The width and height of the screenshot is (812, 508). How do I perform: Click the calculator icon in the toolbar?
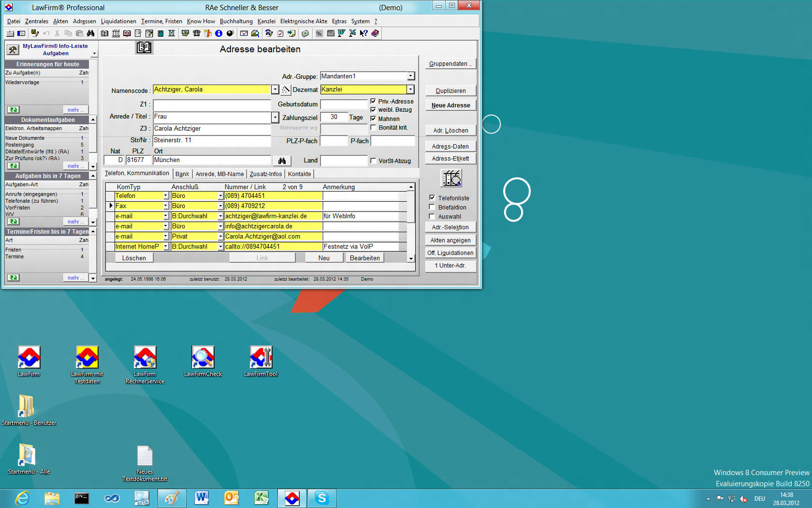[331, 33]
